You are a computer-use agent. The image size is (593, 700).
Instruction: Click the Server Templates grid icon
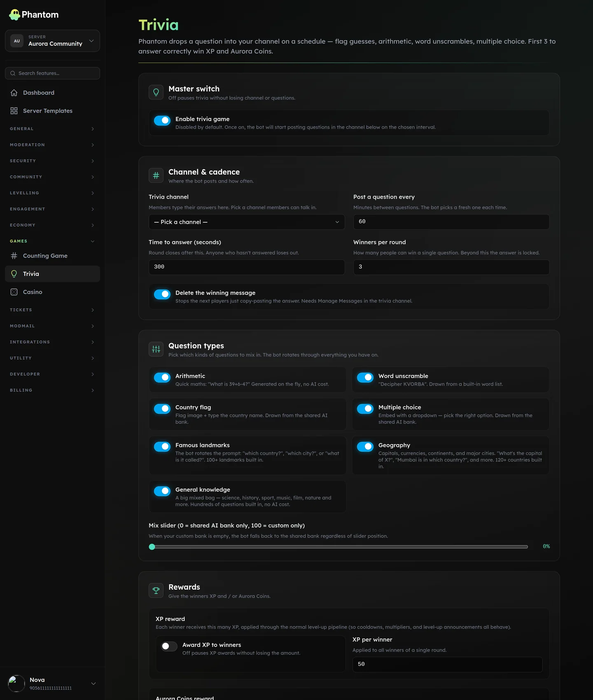(14, 111)
